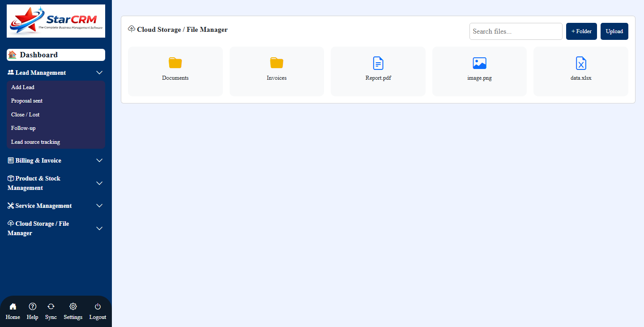Click the + Folder button
Viewport: 644px width, 327px height.
click(x=581, y=31)
